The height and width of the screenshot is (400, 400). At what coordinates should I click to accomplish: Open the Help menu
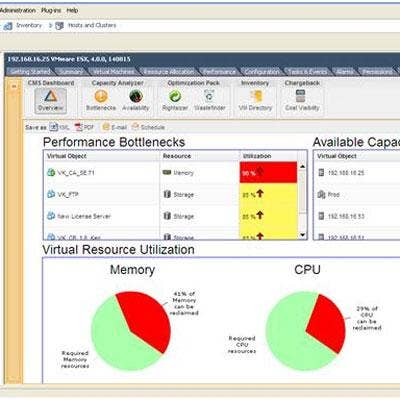coord(72,10)
